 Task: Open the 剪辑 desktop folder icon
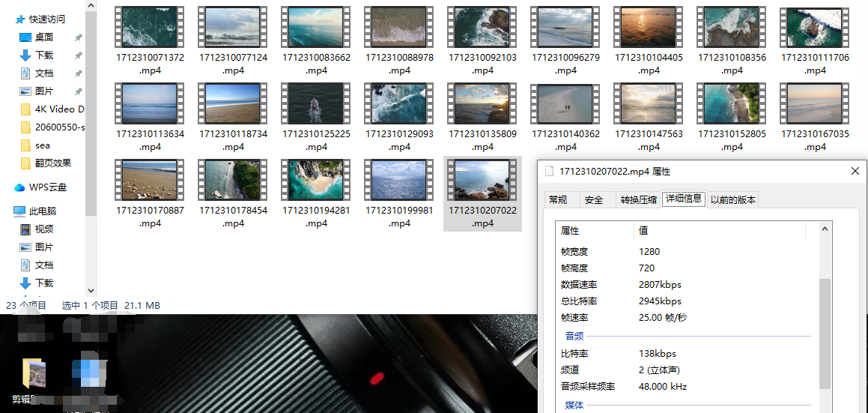pyautogui.click(x=33, y=373)
